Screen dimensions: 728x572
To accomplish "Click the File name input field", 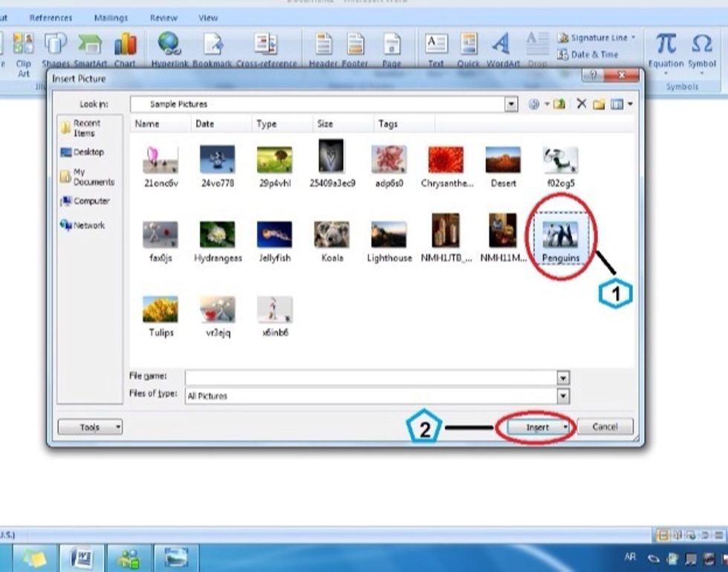I will (371, 377).
